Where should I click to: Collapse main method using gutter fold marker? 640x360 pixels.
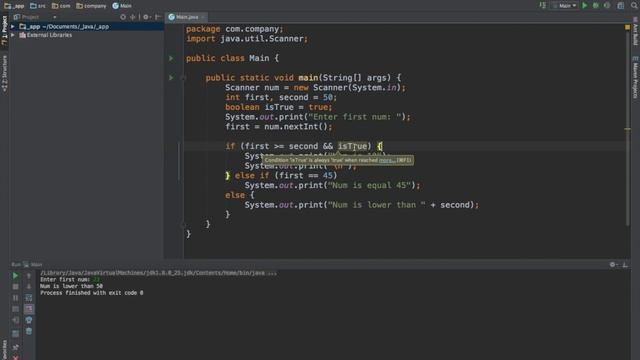[x=183, y=78]
